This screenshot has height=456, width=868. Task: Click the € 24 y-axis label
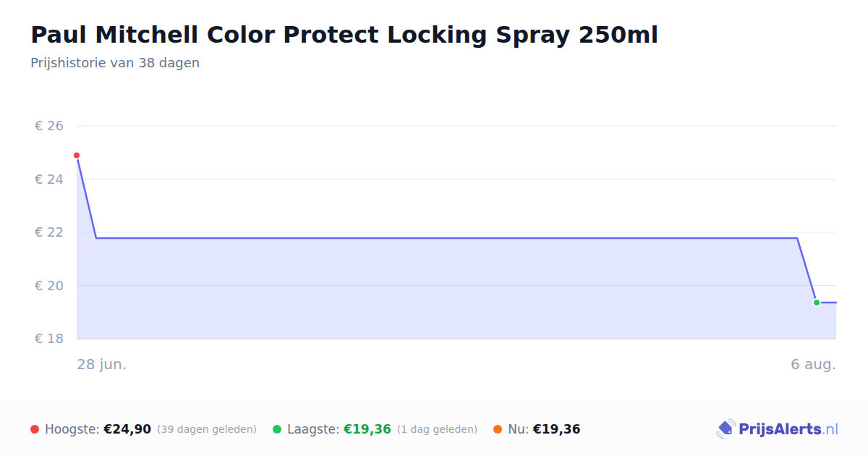(x=49, y=179)
